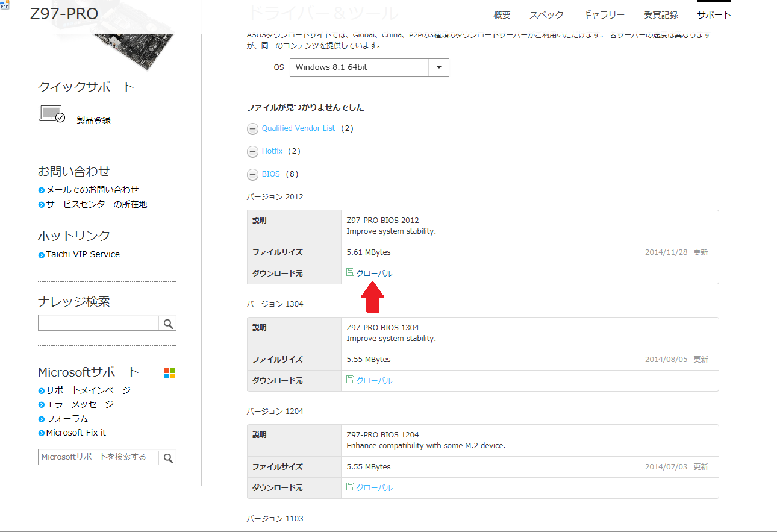
Task: Click the bullet icon beside Taichi VIP Service
Action: coord(41,255)
